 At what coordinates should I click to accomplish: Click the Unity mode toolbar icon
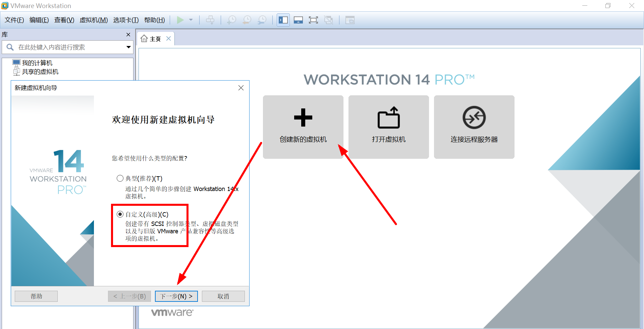[329, 20]
